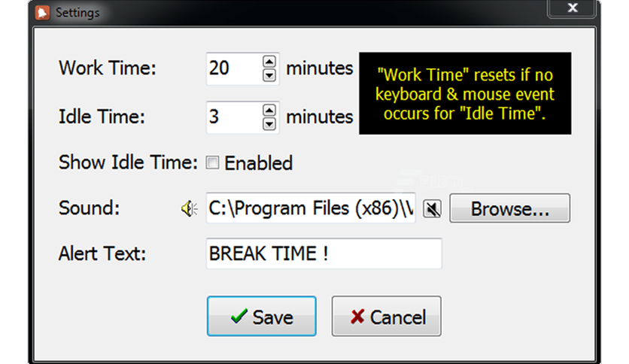Open the app icon menu in title bar
The width and height of the screenshot is (629, 364).
tap(42, 13)
